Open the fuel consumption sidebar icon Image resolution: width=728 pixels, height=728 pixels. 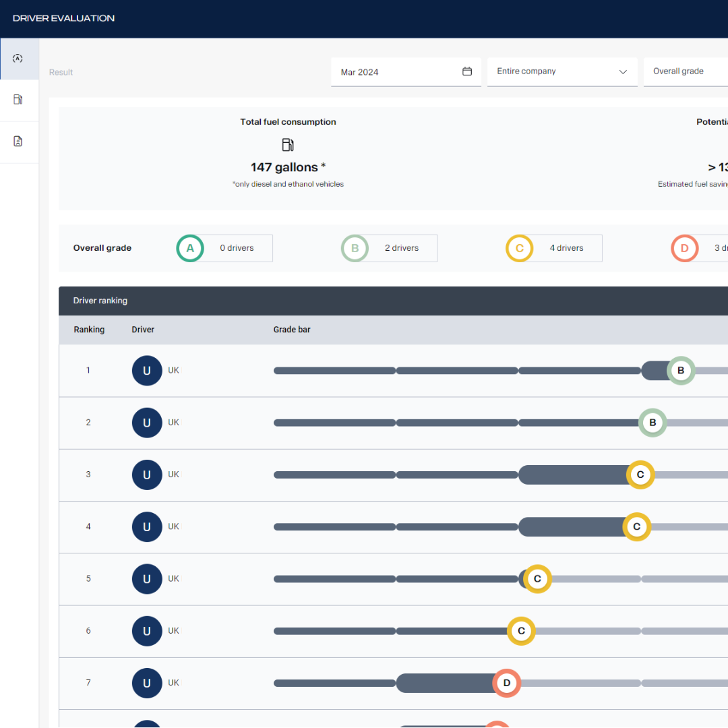tap(19, 100)
